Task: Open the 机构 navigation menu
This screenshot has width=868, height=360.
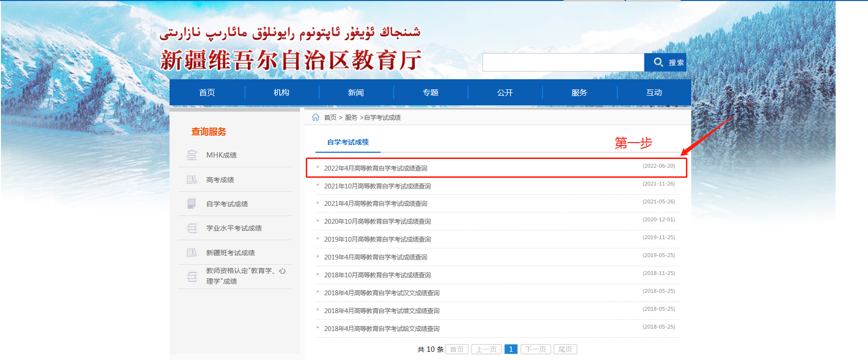Action: click(x=281, y=92)
